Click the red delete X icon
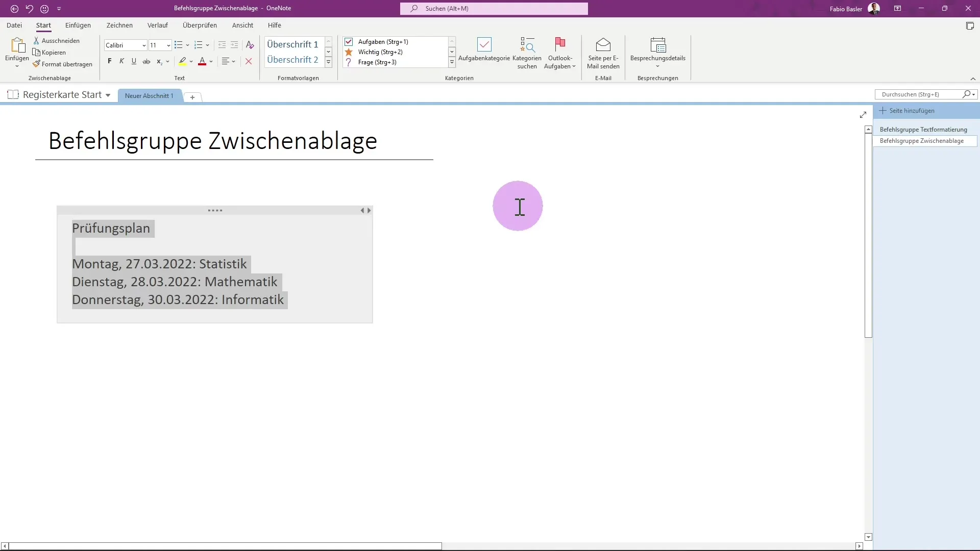980x551 pixels. 249,61
